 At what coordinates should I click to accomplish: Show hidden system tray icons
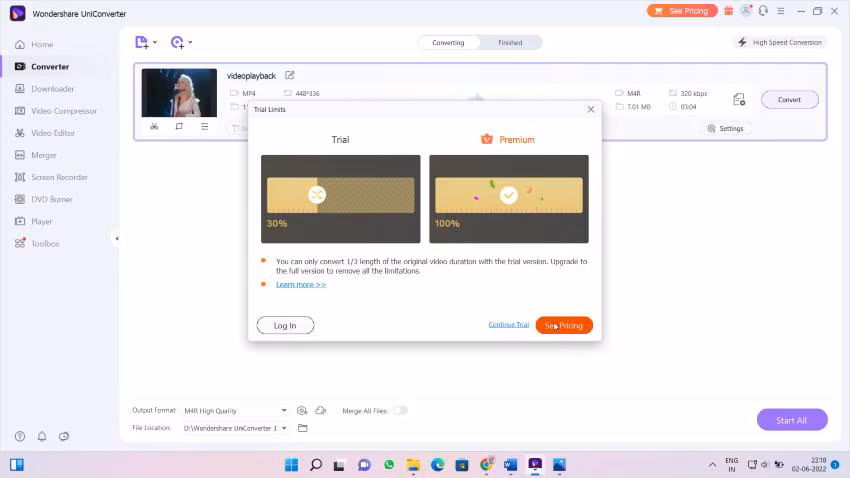point(712,465)
